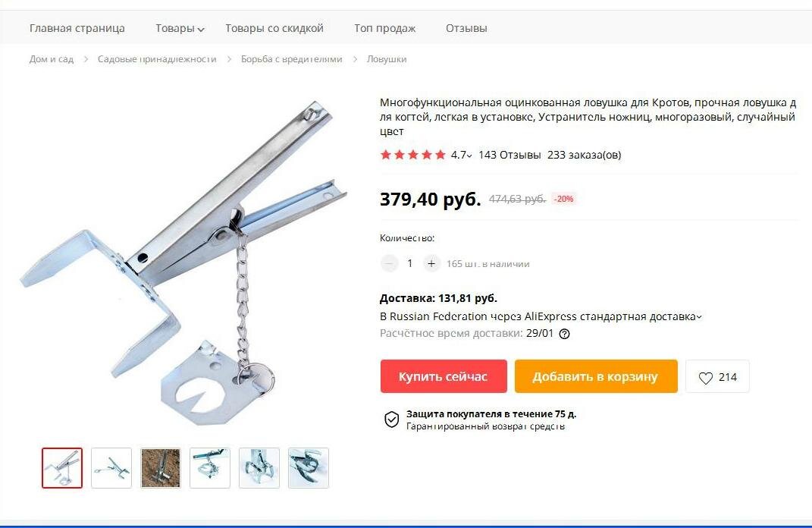Select the last product thumbnail image

click(x=309, y=468)
